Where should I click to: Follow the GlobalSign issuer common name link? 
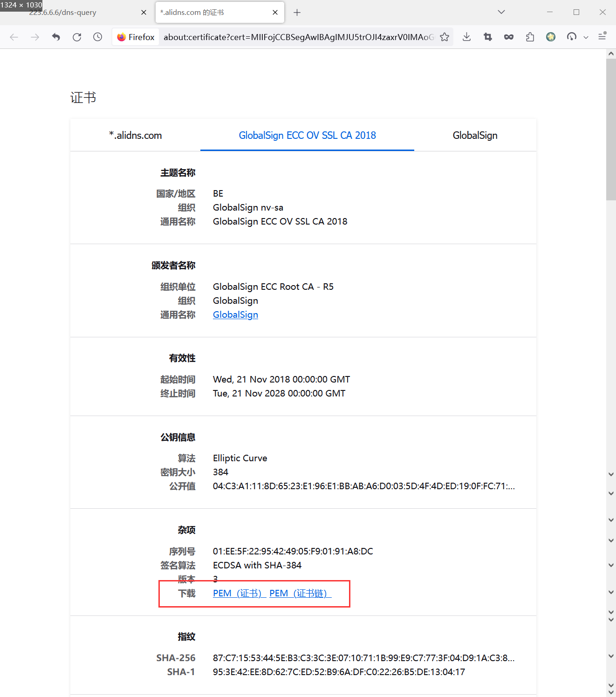click(x=235, y=315)
